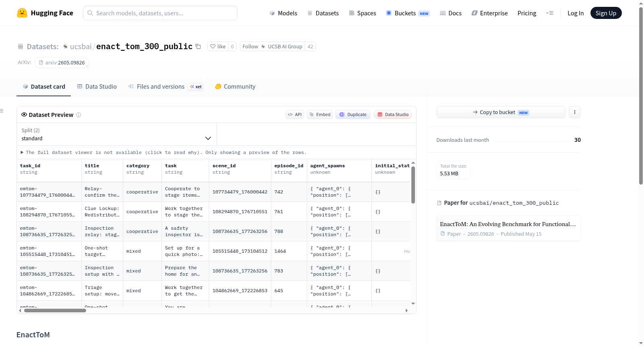Go to the Pricing page
The width and height of the screenshot is (644, 347).
click(527, 13)
